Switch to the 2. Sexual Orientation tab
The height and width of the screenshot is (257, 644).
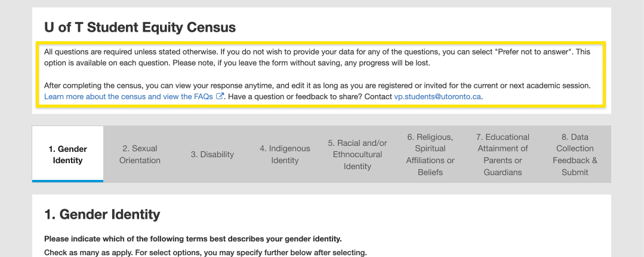point(140,154)
